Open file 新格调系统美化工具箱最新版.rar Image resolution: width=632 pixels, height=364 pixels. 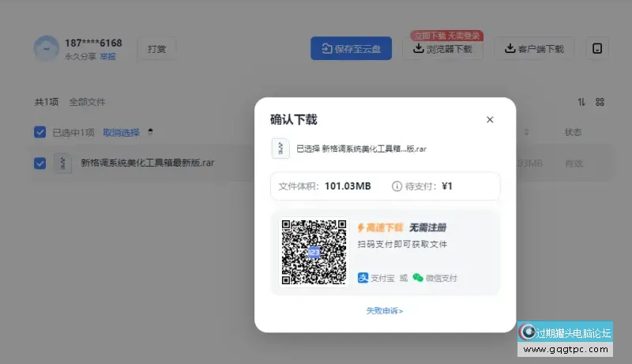point(148,163)
